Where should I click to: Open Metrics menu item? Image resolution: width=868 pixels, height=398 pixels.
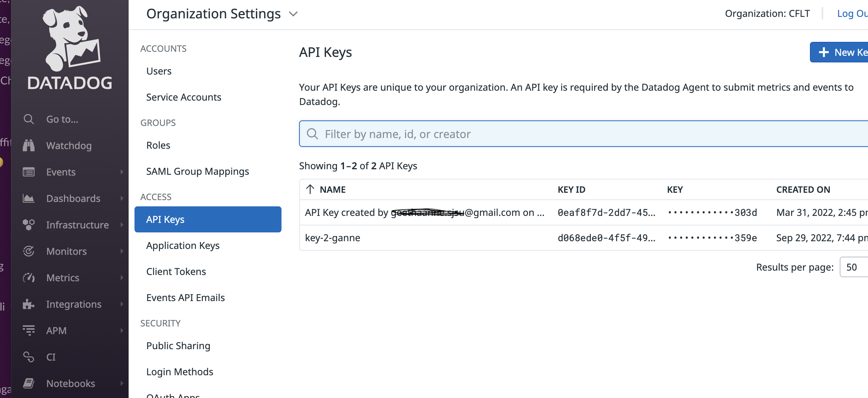coord(62,278)
